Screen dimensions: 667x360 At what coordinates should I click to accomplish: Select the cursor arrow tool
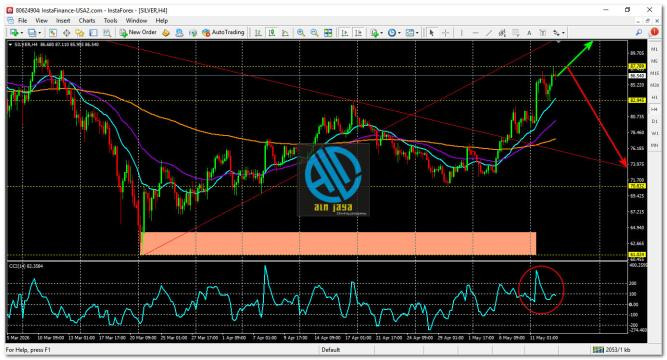coord(432,32)
